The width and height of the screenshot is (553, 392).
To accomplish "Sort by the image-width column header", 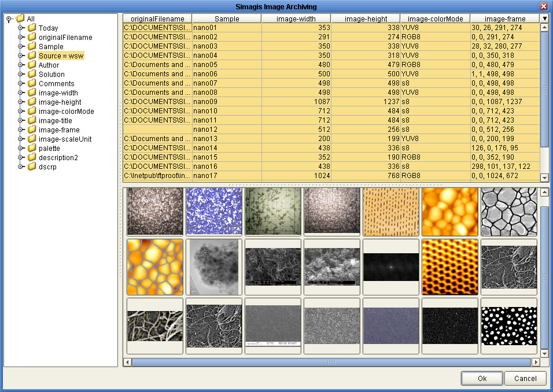I will pos(296,19).
